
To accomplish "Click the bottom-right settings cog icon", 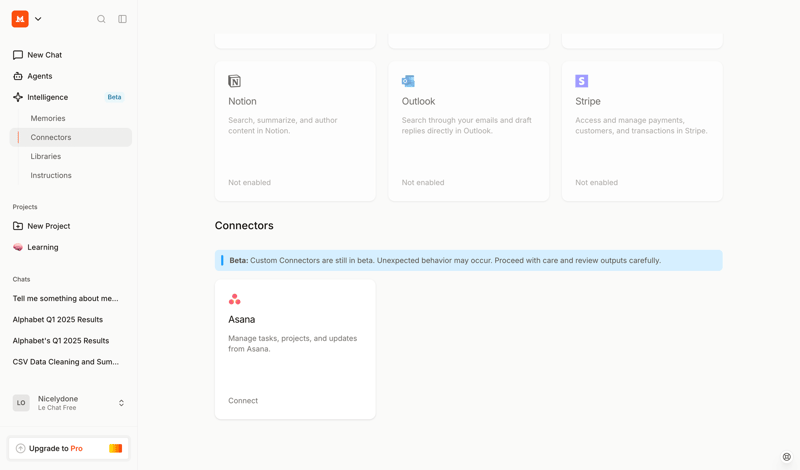I will 786,457.
